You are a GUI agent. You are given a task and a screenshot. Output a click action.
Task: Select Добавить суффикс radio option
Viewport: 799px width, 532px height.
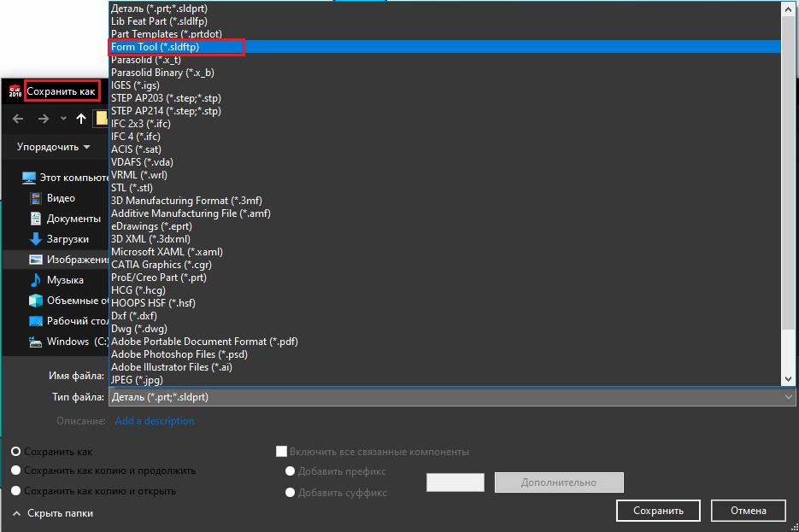(290, 492)
